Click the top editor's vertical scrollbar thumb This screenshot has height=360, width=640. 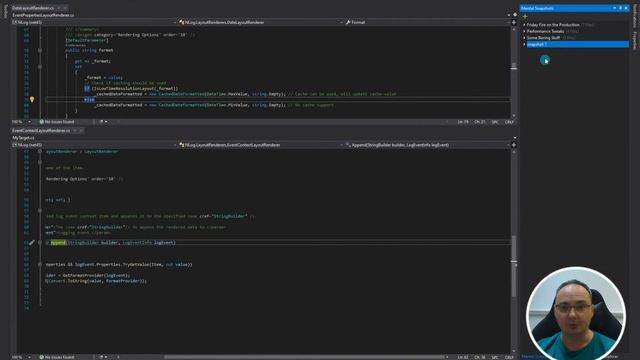click(x=514, y=67)
